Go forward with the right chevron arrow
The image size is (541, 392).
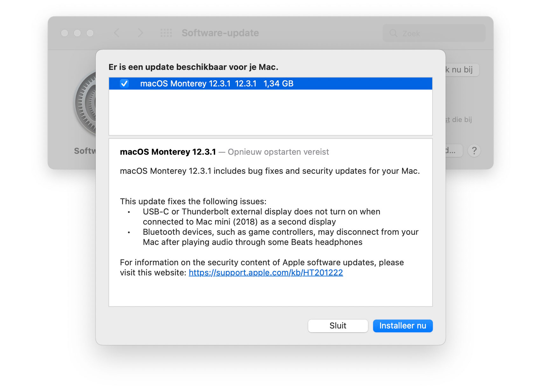pyautogui.click(x=140, y=33)
